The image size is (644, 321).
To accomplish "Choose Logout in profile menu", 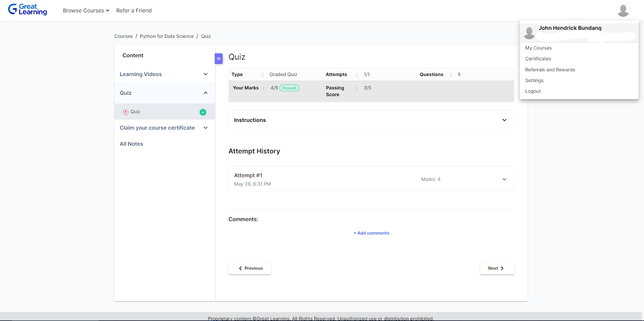I will tap(533, 91).
